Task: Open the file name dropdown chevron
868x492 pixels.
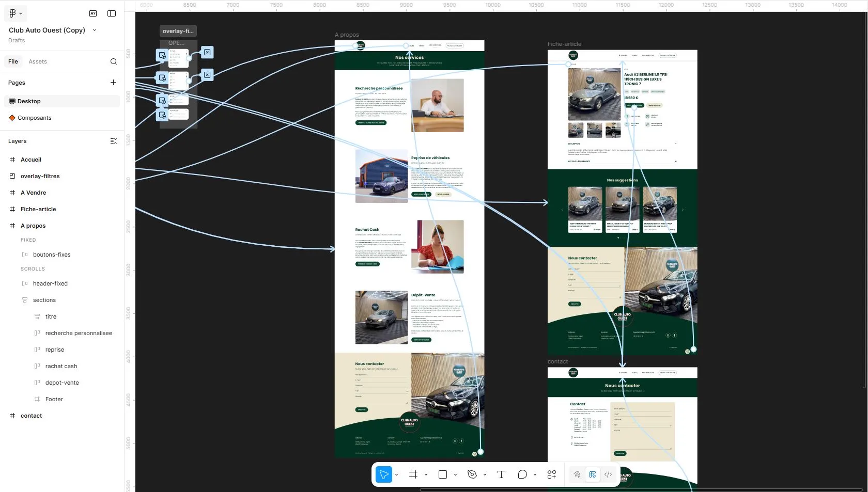Action: pyautogui.click(x=95, y=30)
